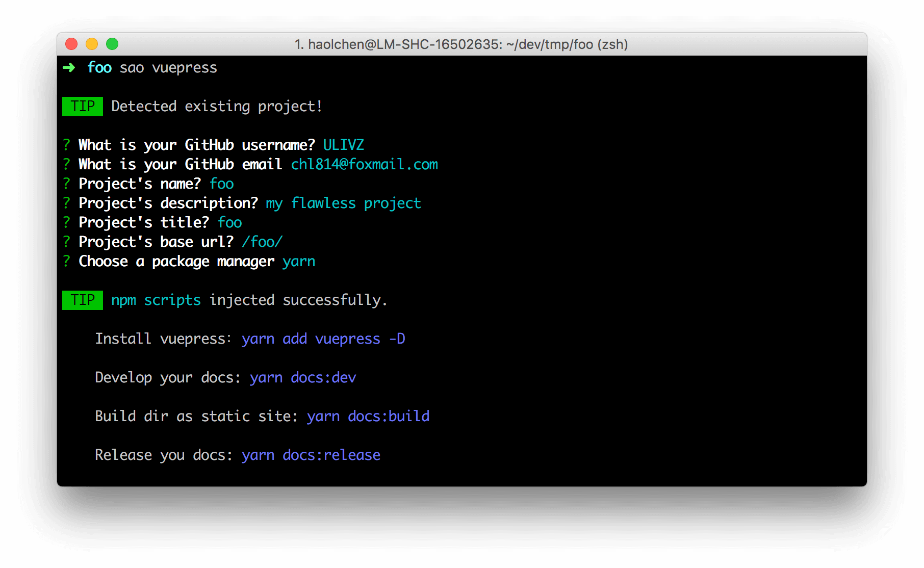Viewport: 924px width, 568px height.
Task: Click the red close window button
Action: point(71,44)
